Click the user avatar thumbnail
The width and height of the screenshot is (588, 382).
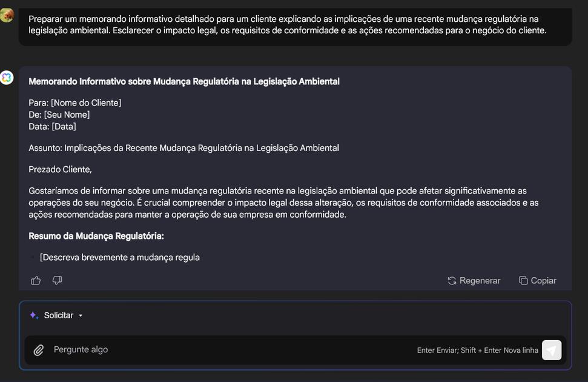[x=7, y=15]
